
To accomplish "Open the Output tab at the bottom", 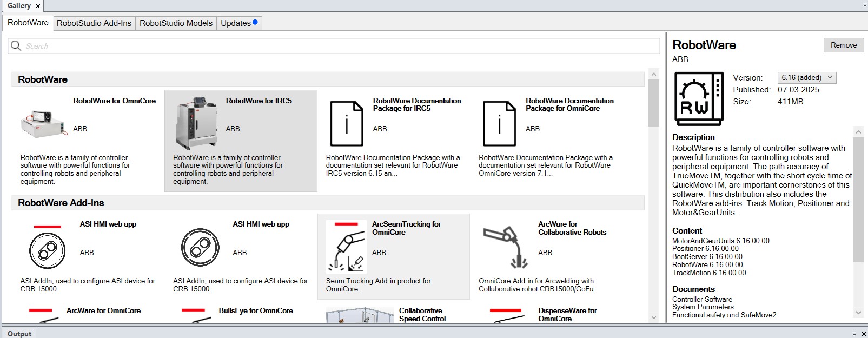I will coord(19,333).
